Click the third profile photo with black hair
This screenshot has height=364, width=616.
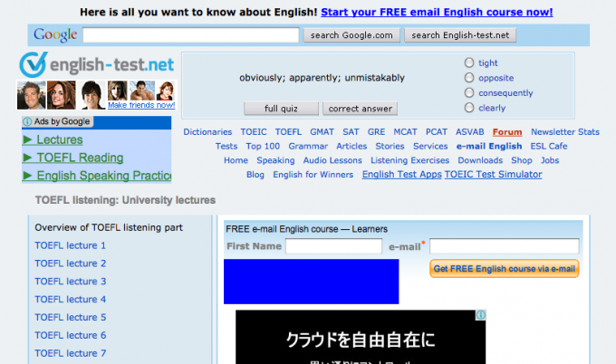tap(91, 95)
